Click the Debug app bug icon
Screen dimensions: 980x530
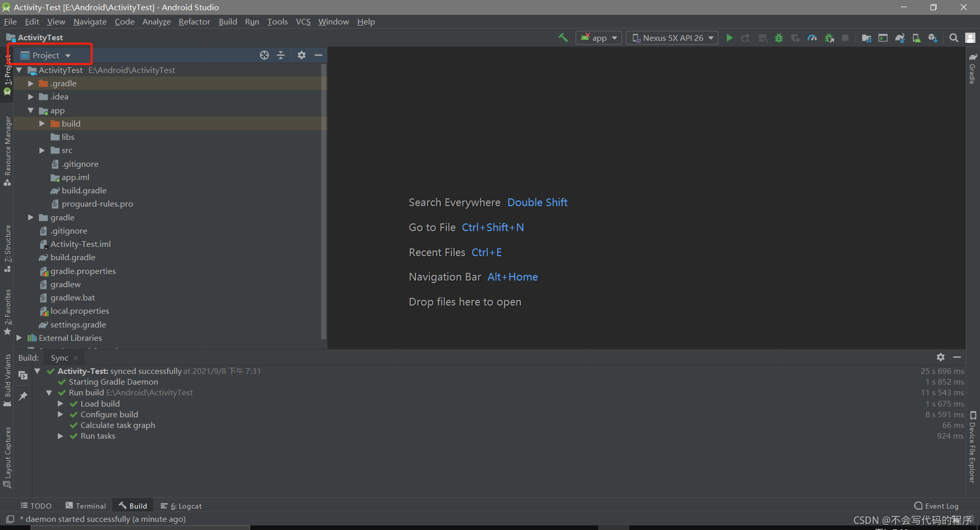click(x=779, y=38)
